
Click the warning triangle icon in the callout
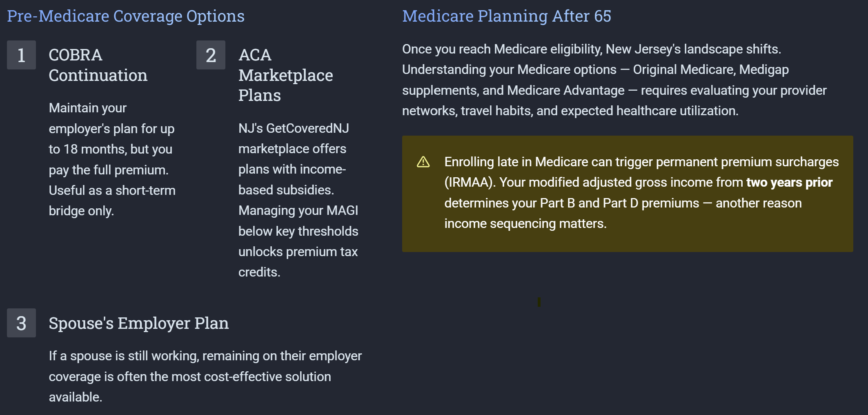click(423, 162)
